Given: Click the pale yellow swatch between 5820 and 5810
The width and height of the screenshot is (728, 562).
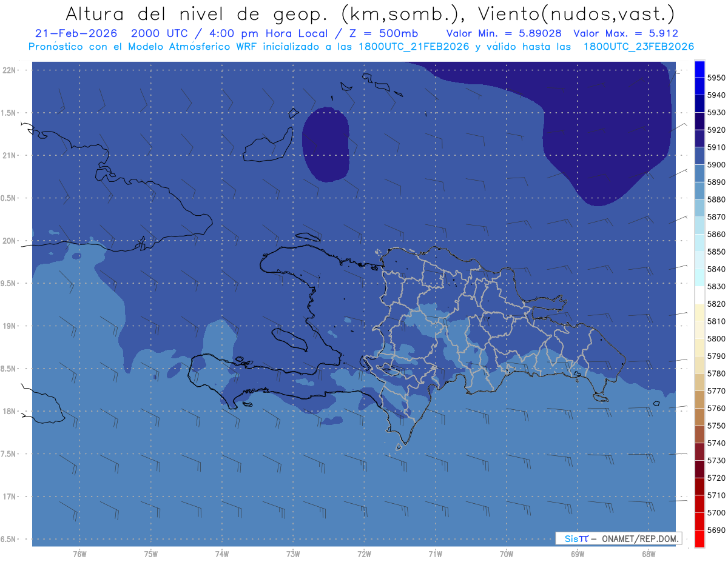Looking at the screenshot, I should coord(699,312).
